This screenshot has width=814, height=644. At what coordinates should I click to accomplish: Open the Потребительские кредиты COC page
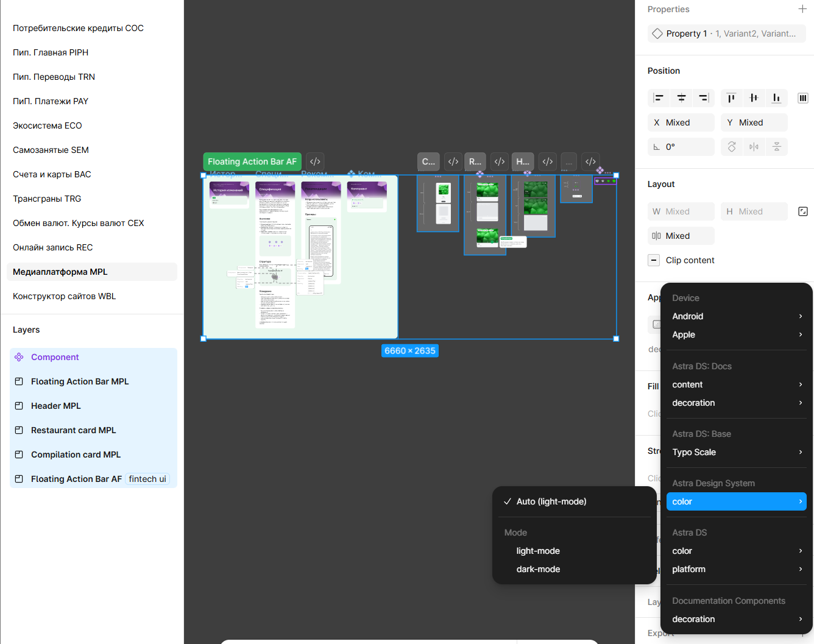[x=92, y=28]
